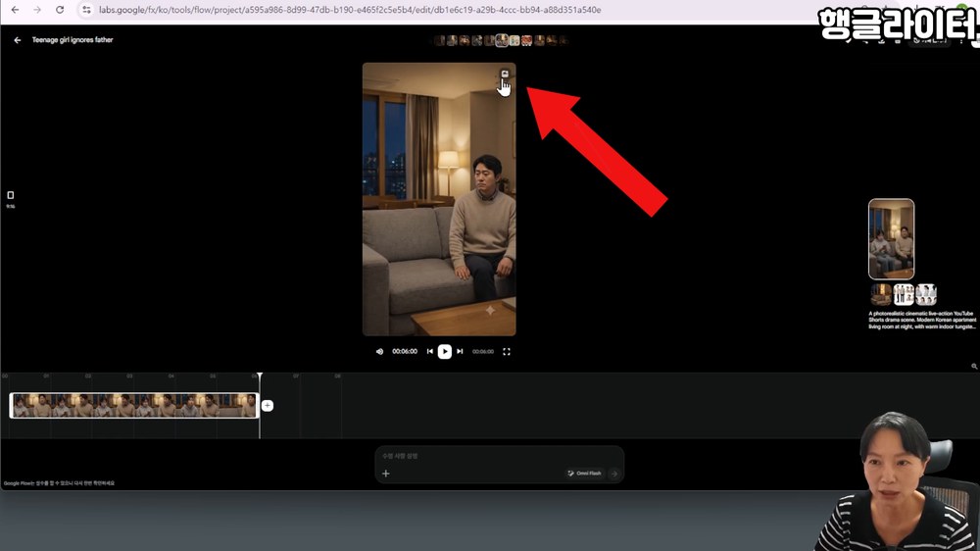Click timeline zoom magnifier icon
This screenshot has height=551, width=980.
[974, 367]
